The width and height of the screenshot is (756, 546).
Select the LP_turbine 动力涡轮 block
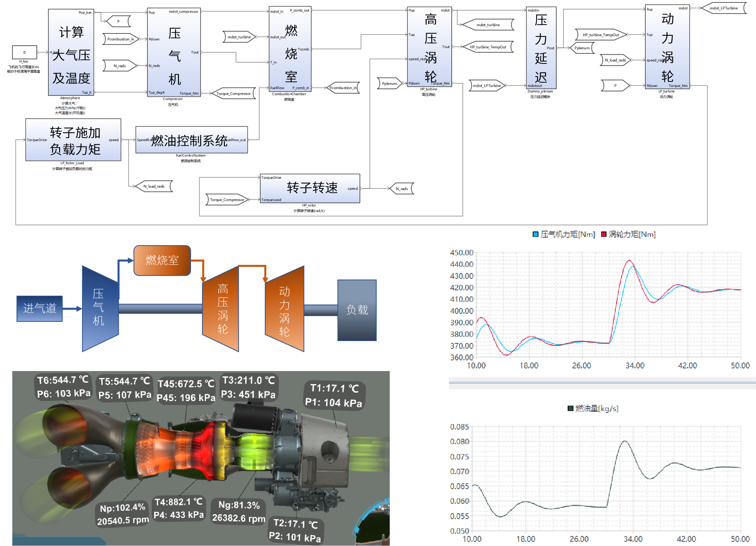point(667,47)
